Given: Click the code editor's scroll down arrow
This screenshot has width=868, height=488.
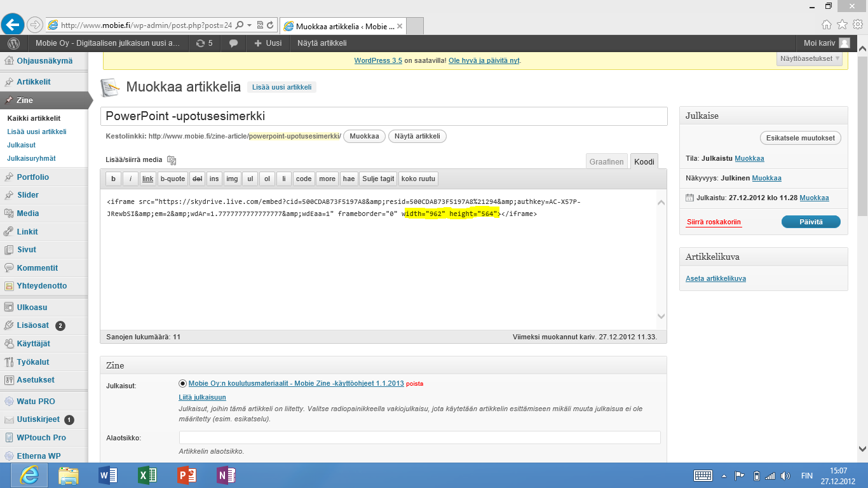Looking at the screenshot, I should click(661, 316).
